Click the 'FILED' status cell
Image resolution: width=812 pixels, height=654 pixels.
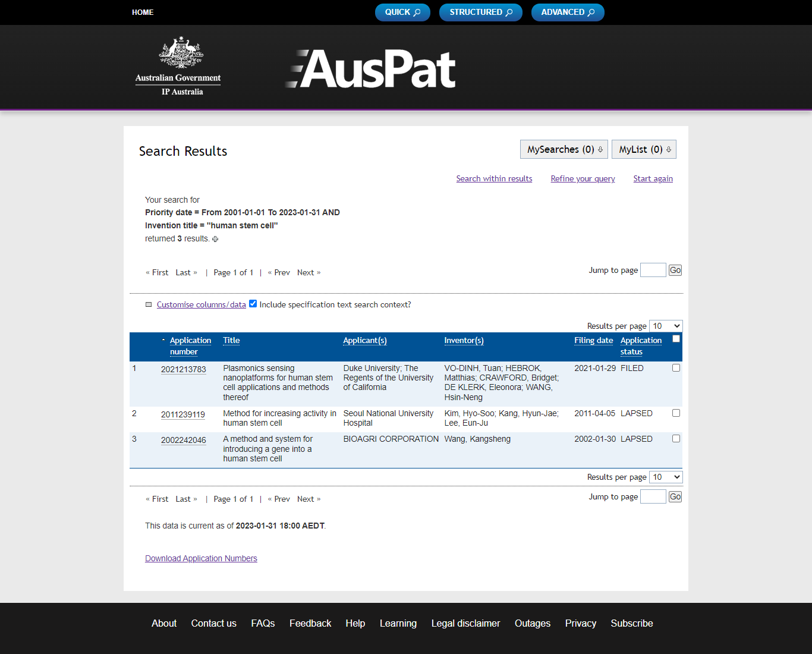pyautogui.click(x=632, y=368)
